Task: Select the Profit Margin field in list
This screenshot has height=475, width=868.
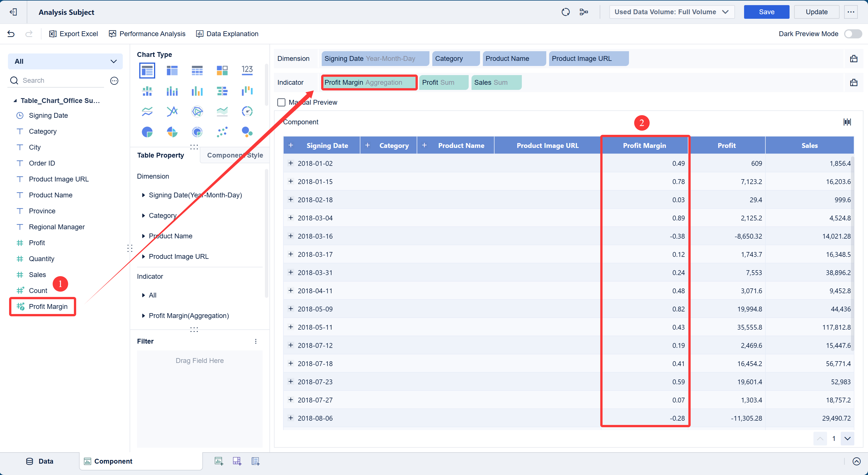Action: click(42, 306)
